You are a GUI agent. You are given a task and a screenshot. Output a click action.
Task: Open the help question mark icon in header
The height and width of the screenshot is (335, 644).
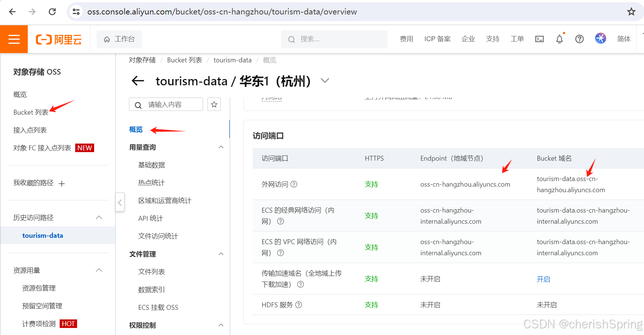580,39
